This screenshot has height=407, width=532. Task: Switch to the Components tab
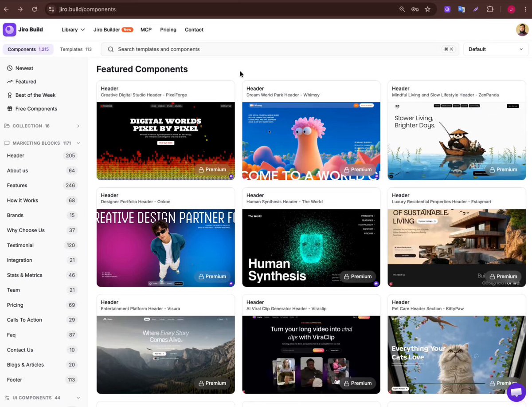click(28, 49)
